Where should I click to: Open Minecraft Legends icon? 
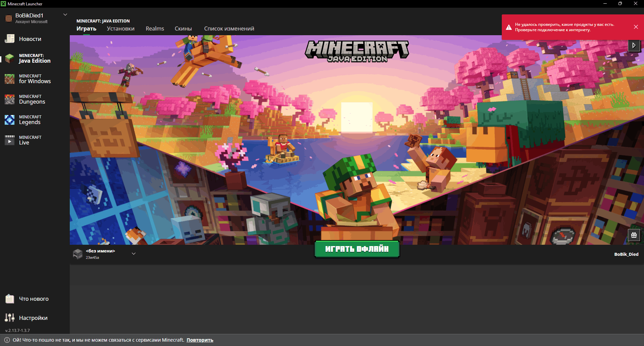pos(9,120)
